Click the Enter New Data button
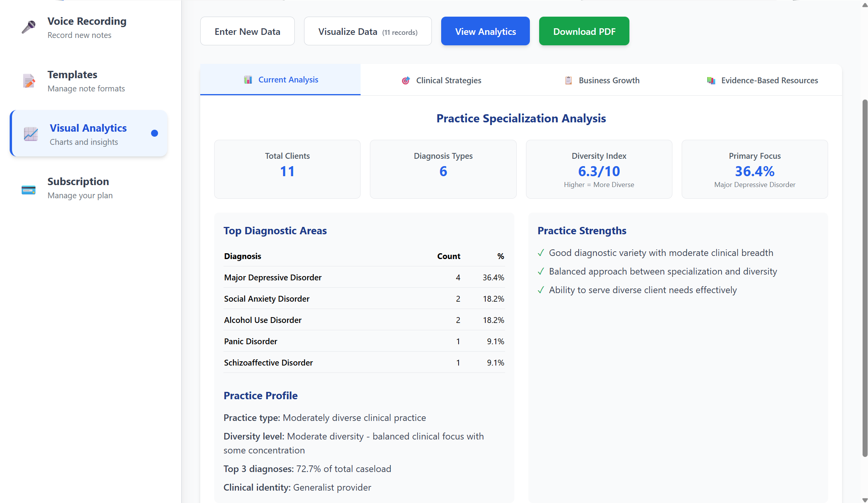Viewport: 868px width, 503px height. tap(247, 31)
